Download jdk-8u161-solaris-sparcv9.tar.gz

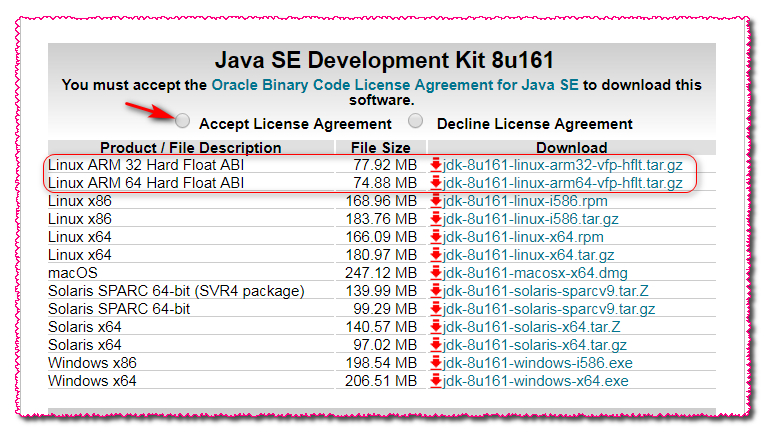[x=549, y=309]
